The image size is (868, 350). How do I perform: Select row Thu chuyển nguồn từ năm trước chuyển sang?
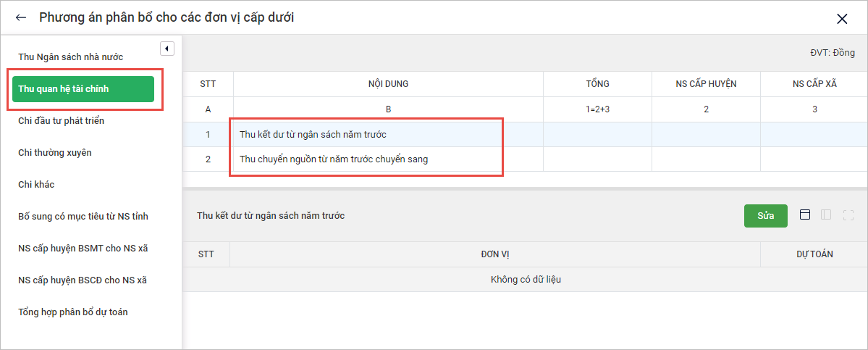[x=334, y=159]
